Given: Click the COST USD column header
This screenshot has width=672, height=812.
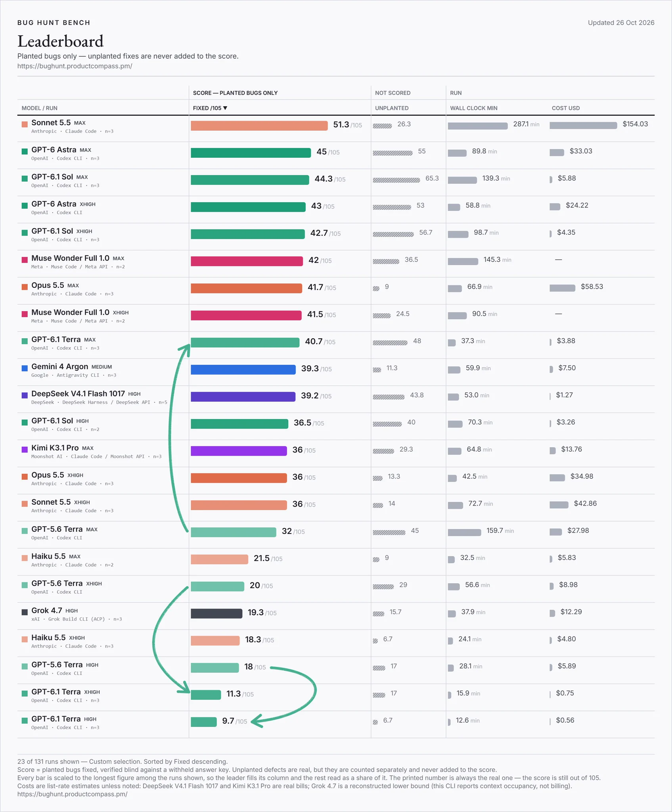Looking at the screenshot, I should [566, 108].
